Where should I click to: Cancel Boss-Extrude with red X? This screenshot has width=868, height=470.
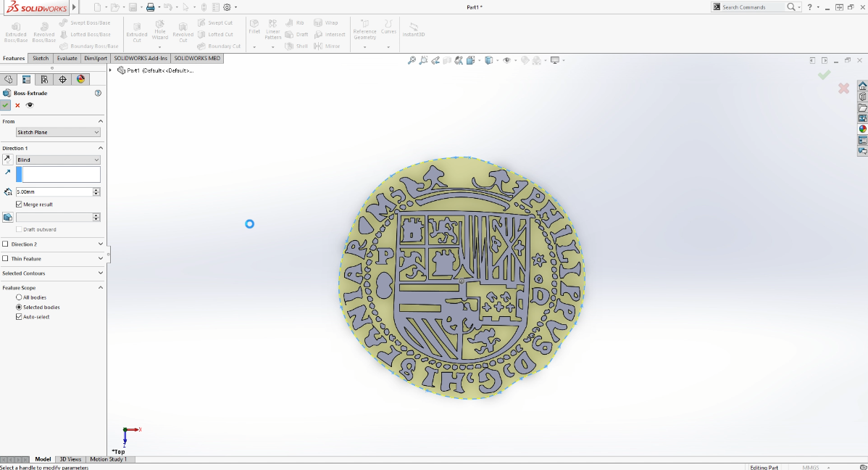click(17, 104)
